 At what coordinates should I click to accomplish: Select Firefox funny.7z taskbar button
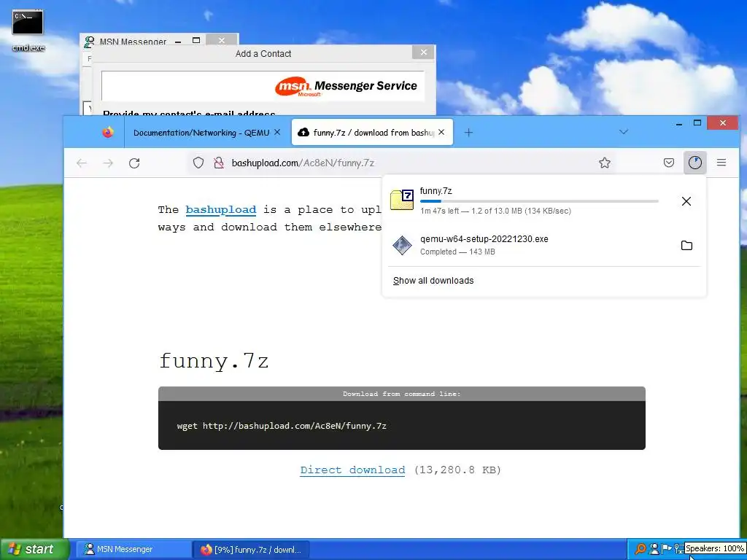pyautogui.click(x=251, y=550)
